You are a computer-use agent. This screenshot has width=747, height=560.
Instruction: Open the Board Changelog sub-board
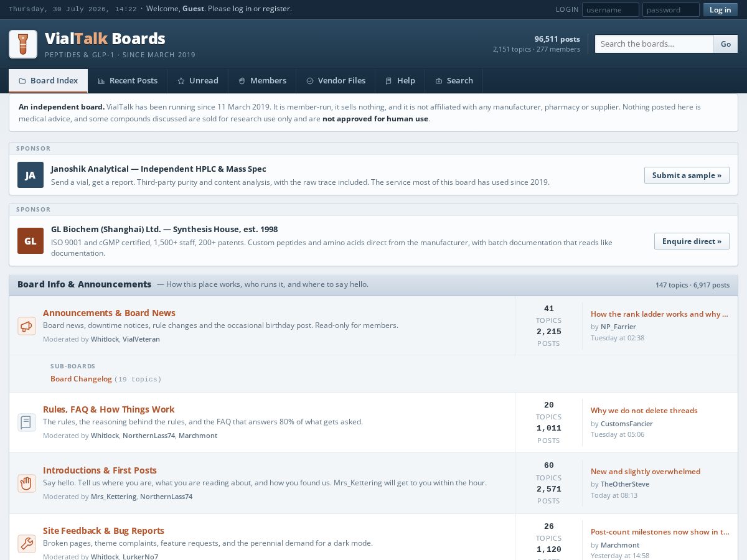(81, 379)
